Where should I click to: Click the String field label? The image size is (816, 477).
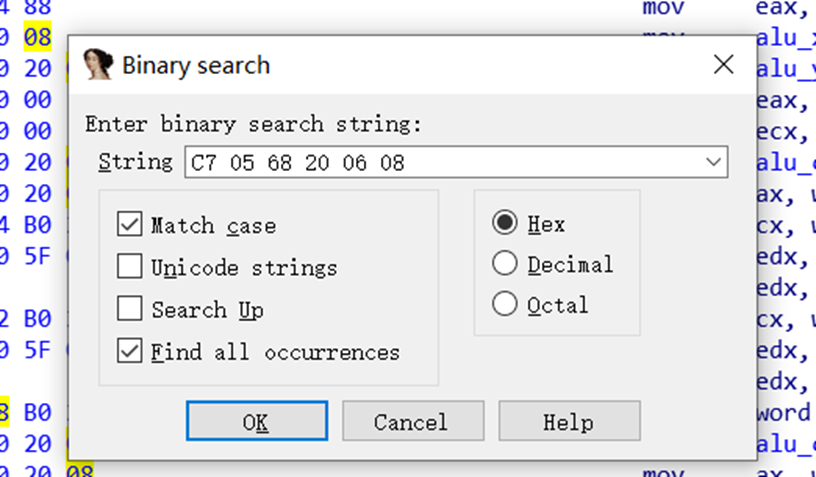[x=136, y=162]
